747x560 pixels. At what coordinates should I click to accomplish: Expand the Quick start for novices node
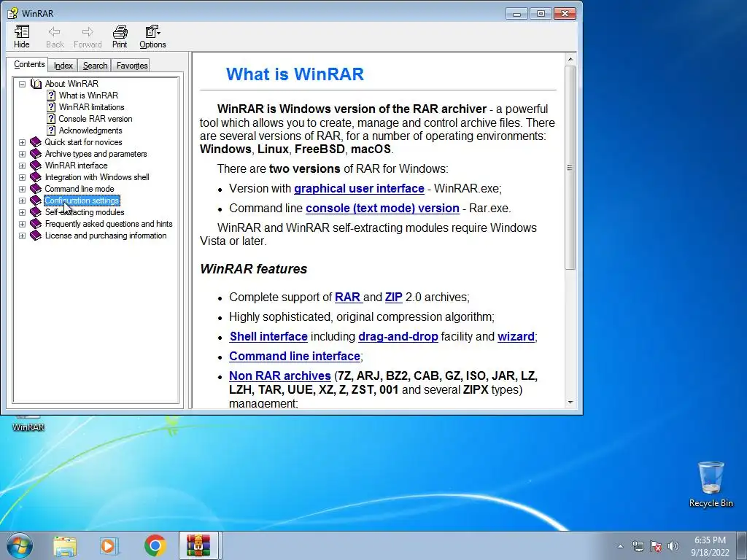click(x=22, y=142)
